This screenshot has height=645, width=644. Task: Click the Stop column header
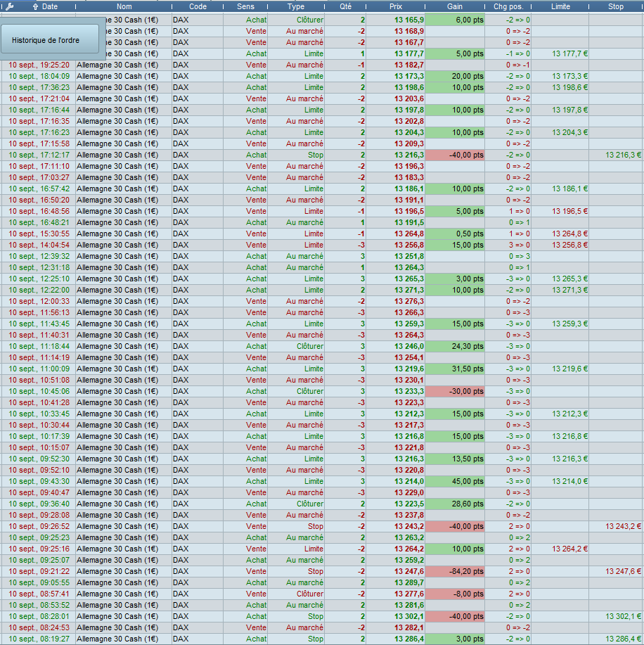coord(616,6)
